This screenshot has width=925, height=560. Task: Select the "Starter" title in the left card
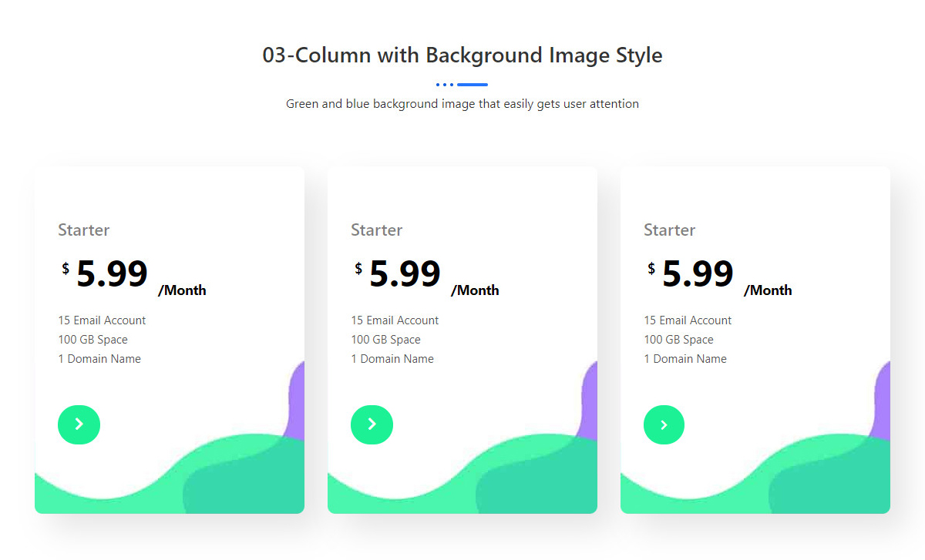point(84,230)
